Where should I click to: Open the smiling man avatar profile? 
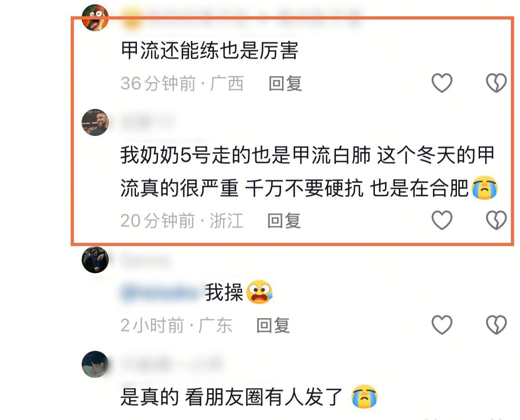pos(95,122)
